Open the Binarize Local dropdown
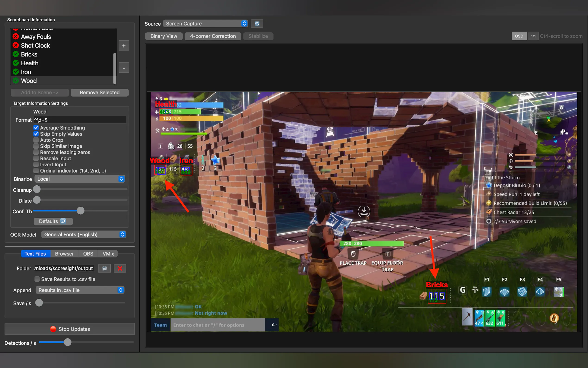This screenshot has width=588, height=368. point(80,179)
